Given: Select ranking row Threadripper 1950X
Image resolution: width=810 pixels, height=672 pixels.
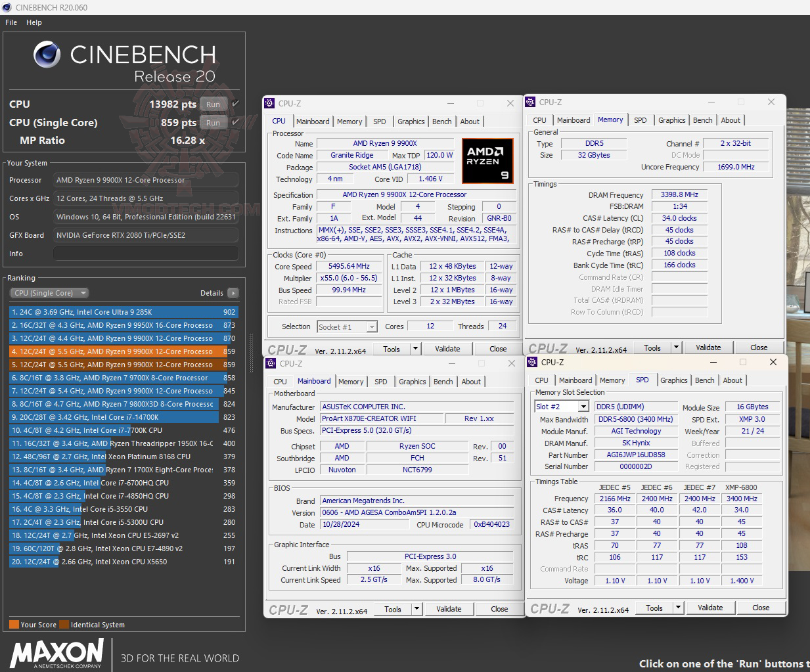Looking at the screenshot, I should coord(124,443).
